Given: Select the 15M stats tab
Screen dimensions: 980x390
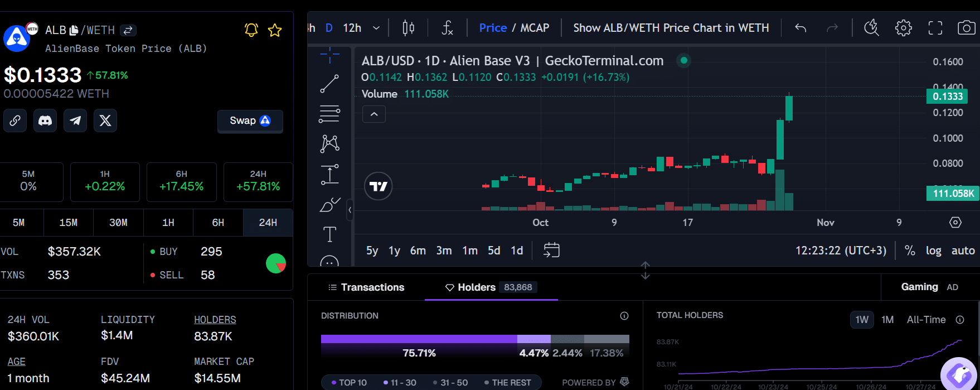Looking at the screenshot, I should pyautogui.click(x=69, y=223).
